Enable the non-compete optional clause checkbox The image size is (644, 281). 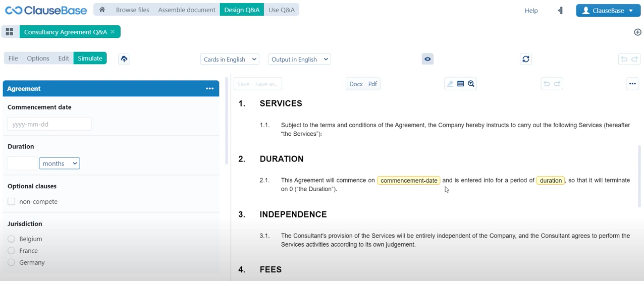[x=12, y=201]
